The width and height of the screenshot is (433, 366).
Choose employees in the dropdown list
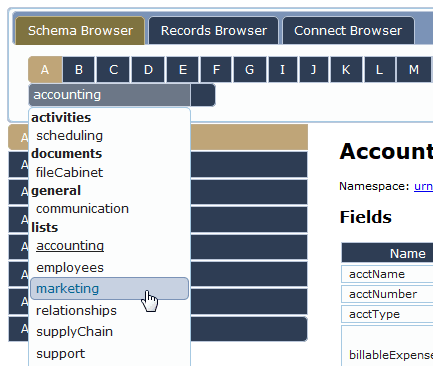70,267
